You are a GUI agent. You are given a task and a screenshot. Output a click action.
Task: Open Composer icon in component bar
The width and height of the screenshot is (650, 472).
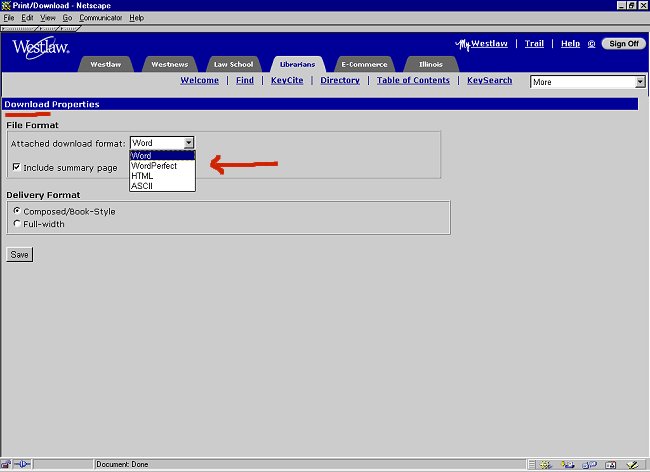point(632,465)
